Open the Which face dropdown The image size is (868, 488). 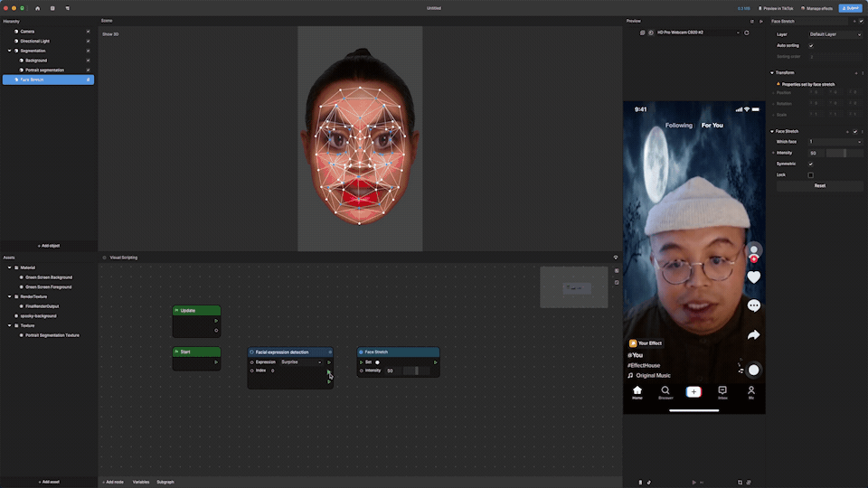point(835,142)
